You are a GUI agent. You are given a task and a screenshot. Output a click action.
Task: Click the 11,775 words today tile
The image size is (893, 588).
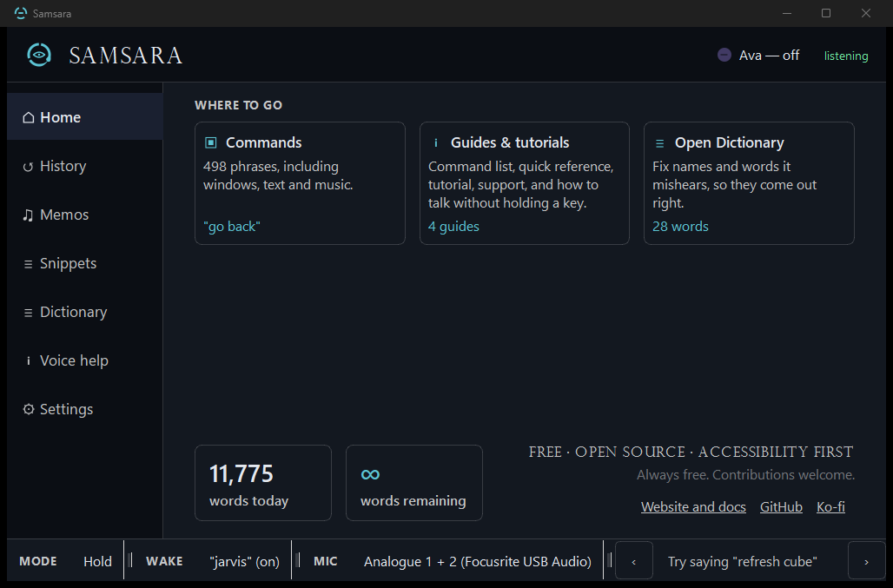coord(263,483)
